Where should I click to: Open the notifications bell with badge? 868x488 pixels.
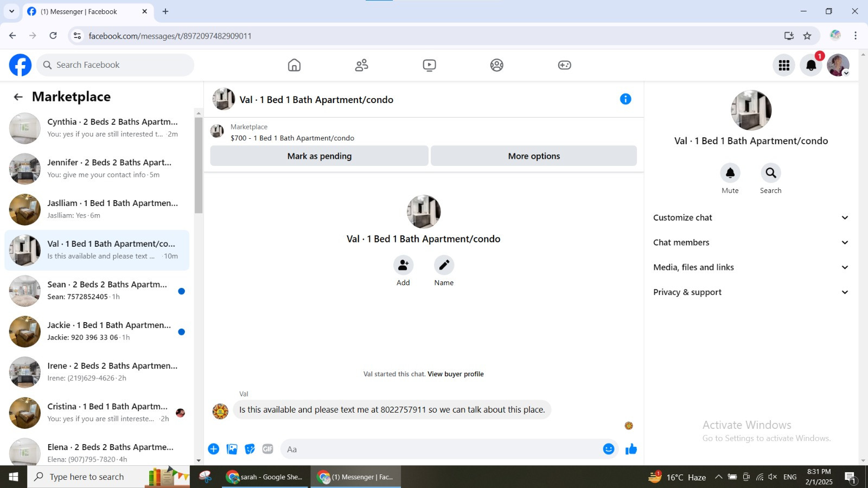click(811, 65)
